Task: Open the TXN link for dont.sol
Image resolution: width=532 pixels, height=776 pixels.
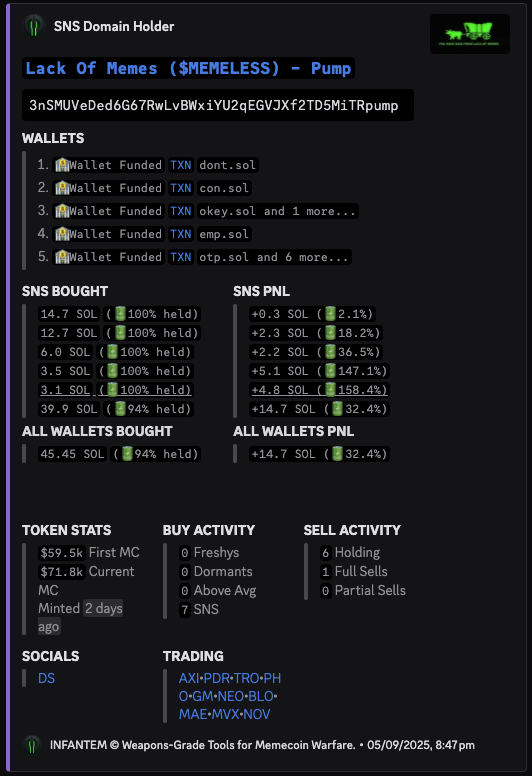Action: (181, 165)
